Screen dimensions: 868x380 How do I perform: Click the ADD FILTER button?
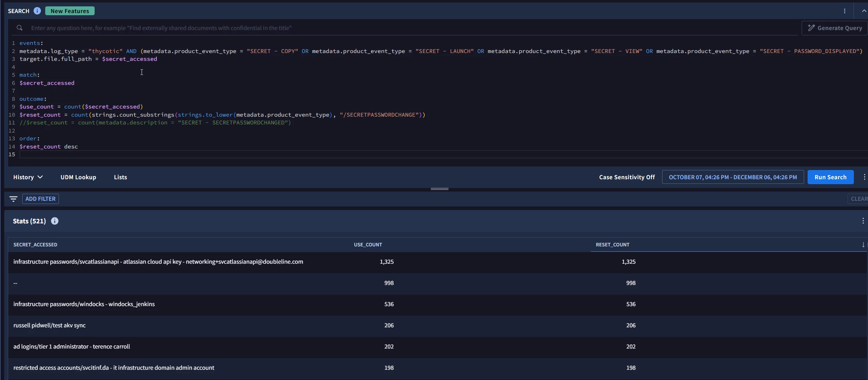(x=41, y=199)
